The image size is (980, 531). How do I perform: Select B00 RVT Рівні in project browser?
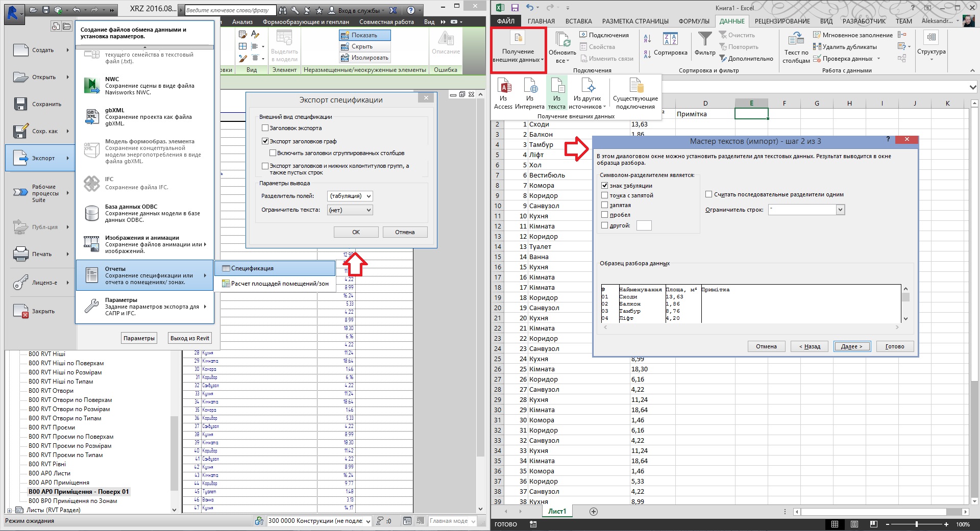point(47,464)
